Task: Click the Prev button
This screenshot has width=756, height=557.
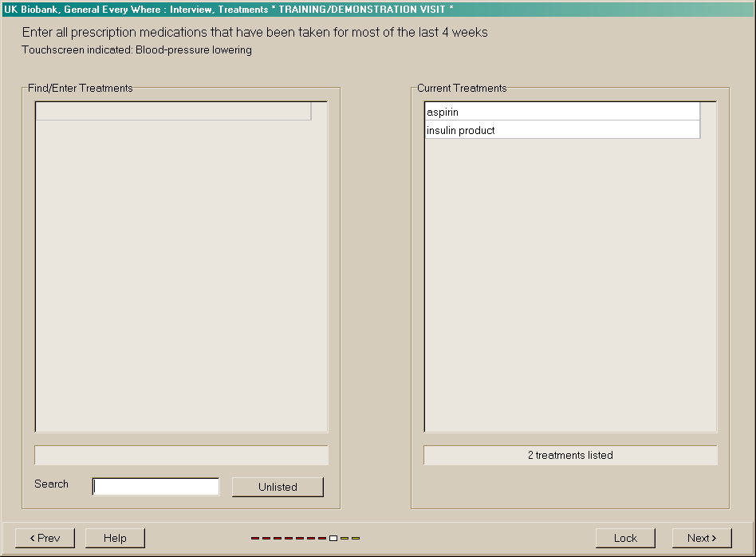Action: [45, 538]
